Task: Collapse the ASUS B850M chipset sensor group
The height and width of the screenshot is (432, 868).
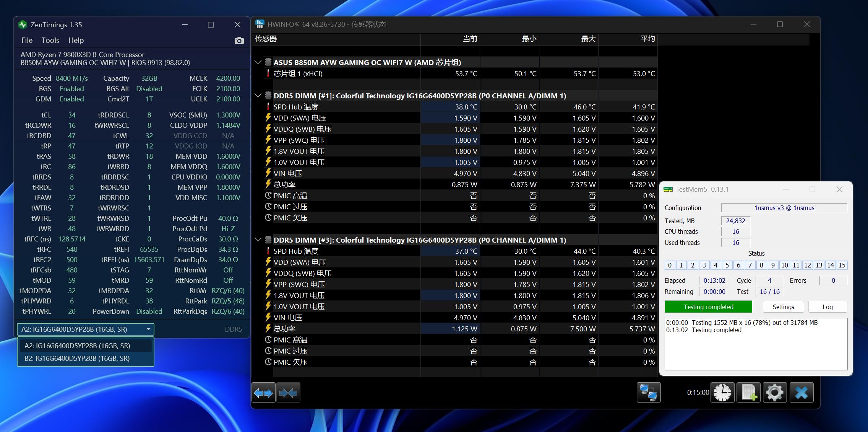Action: [258, 62]
